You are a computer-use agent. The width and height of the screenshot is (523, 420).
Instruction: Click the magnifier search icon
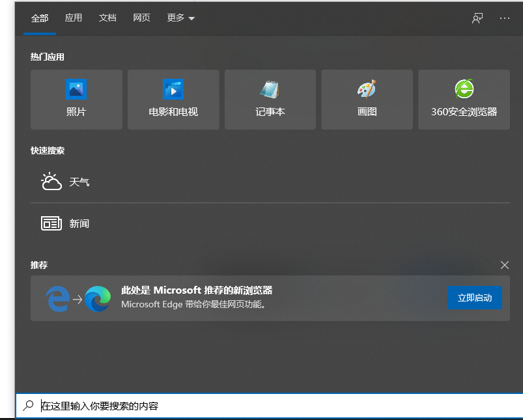[28, 406]
